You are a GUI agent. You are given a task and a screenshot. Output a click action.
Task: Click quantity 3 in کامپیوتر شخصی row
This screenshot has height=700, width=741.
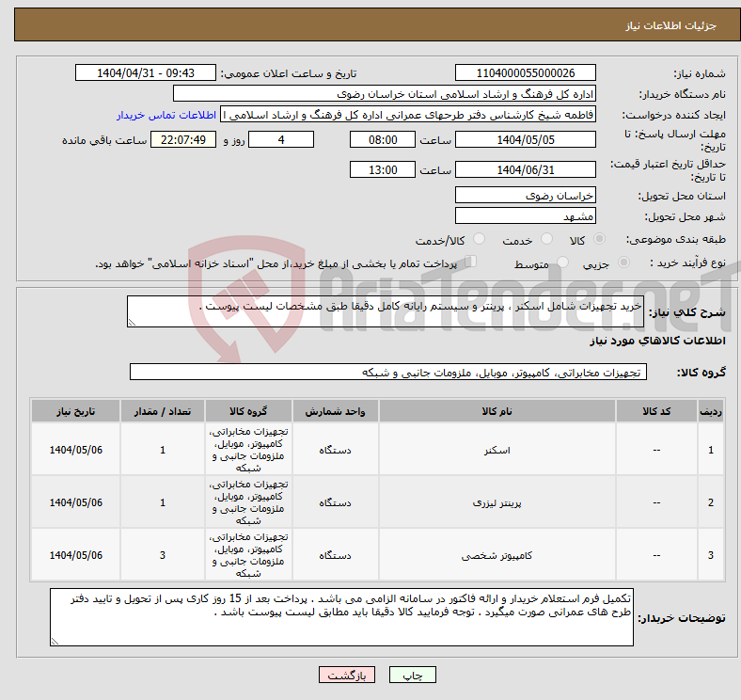pos(163,555)
